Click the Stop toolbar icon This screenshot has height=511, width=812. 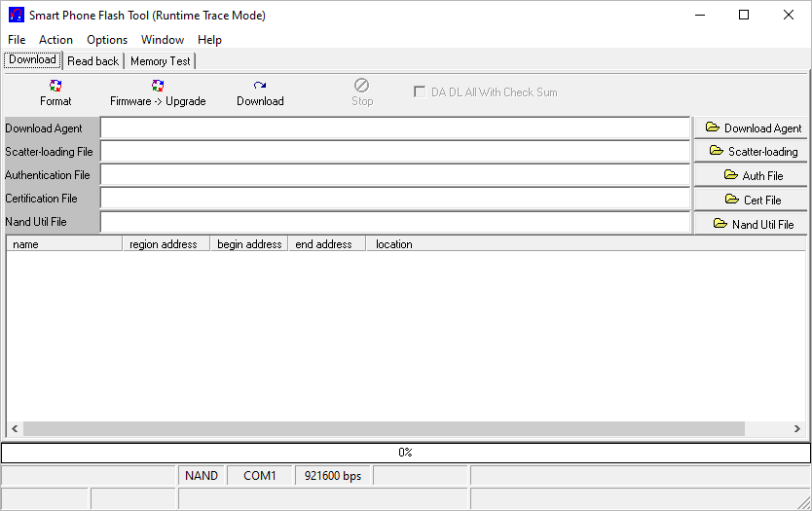pos(361,85)
